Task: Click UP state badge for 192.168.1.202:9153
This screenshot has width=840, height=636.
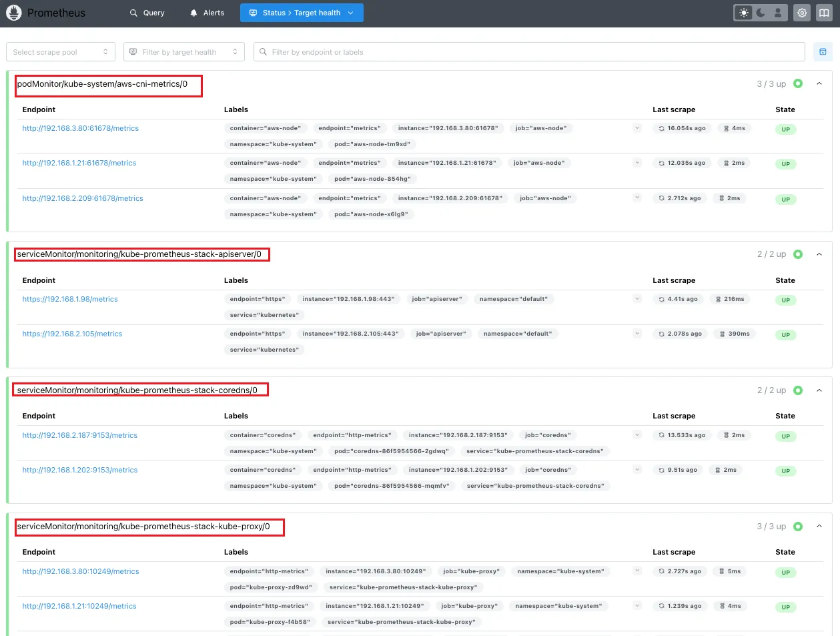Action: (x=785, y=471)
